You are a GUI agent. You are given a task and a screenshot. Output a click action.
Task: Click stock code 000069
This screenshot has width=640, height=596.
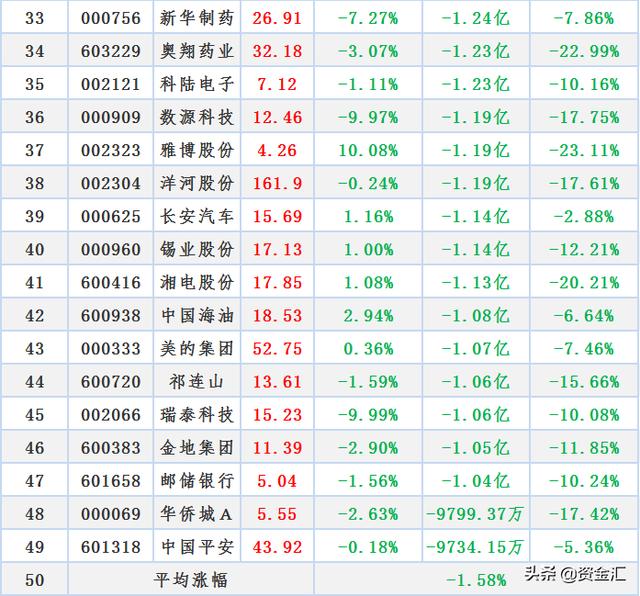[111, 514]
